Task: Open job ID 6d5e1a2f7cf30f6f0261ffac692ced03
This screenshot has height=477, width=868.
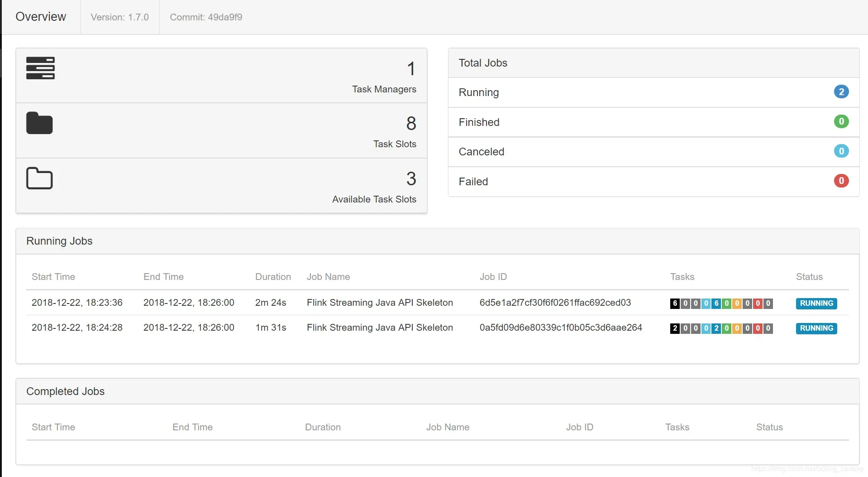Action: 555,303
